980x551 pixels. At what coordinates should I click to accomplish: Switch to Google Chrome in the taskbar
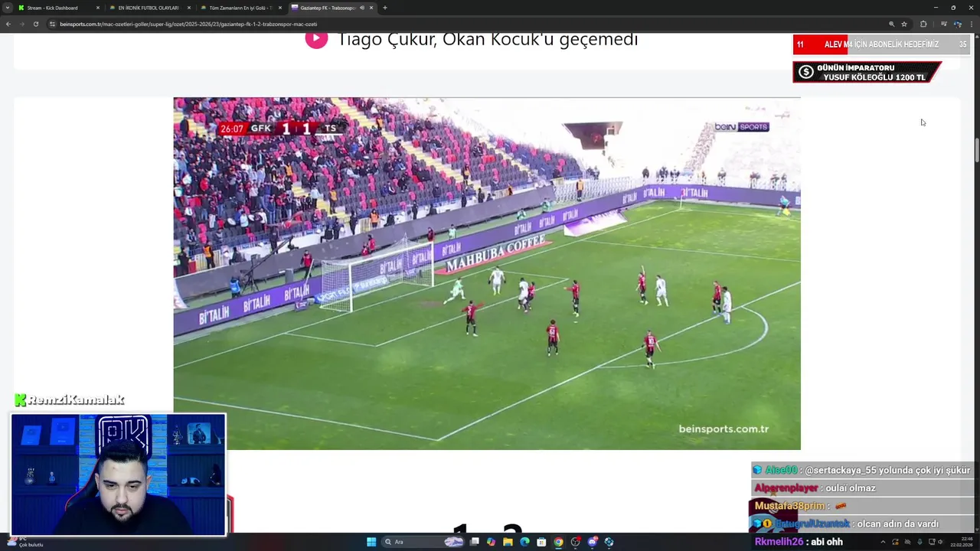pos(558,542)
